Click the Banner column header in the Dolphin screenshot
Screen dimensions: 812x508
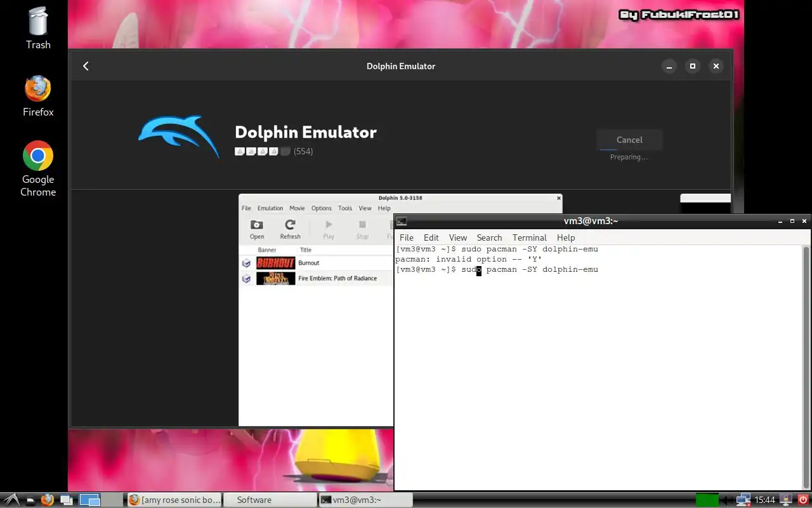click(x=267, y=250)
